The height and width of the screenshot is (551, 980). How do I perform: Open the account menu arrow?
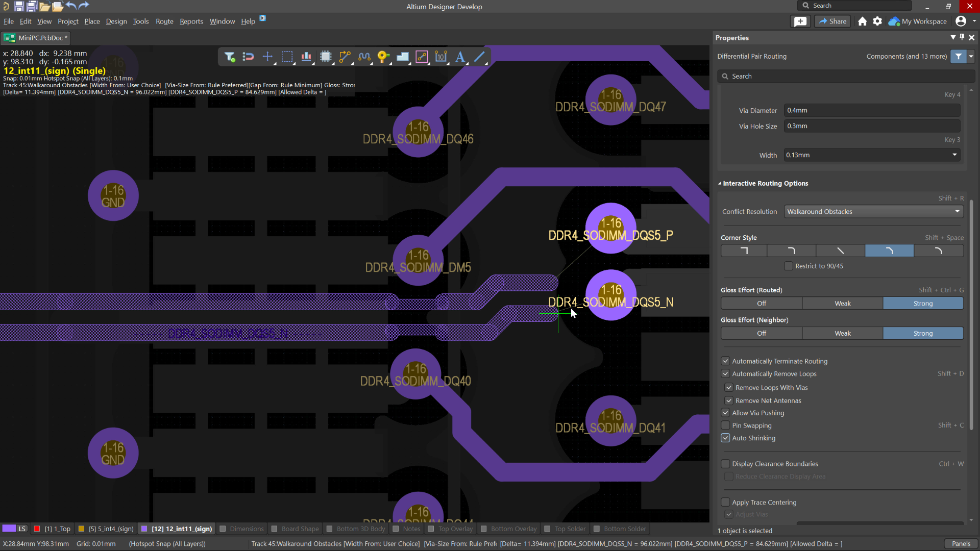click(974, 21)
